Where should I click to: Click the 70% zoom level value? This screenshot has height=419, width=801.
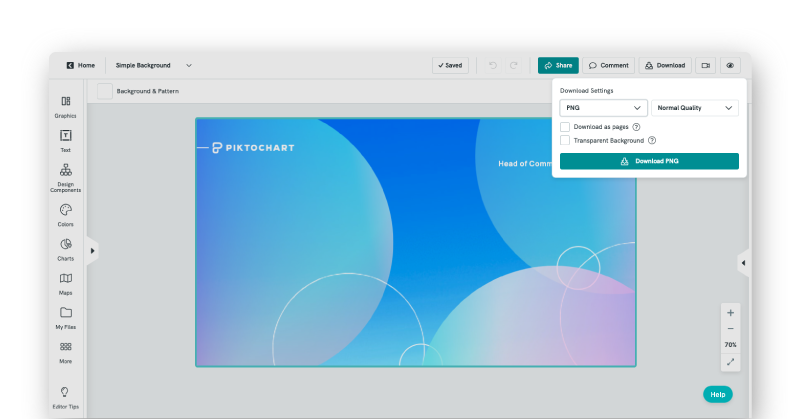731,345
